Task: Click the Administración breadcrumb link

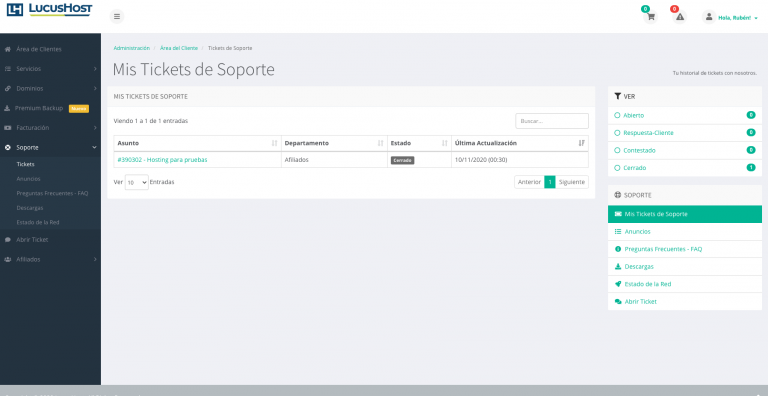Action: tap(132, 48)
